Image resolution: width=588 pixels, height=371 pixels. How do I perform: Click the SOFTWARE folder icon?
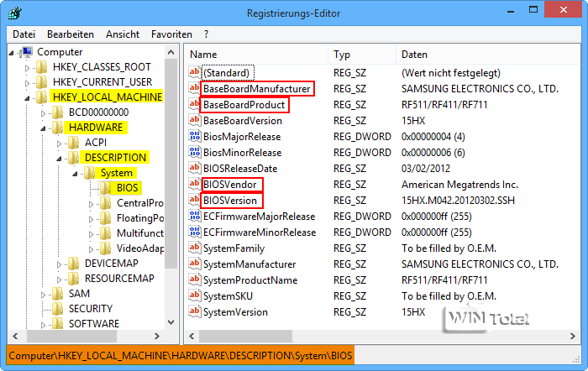(x=57, y=323)
